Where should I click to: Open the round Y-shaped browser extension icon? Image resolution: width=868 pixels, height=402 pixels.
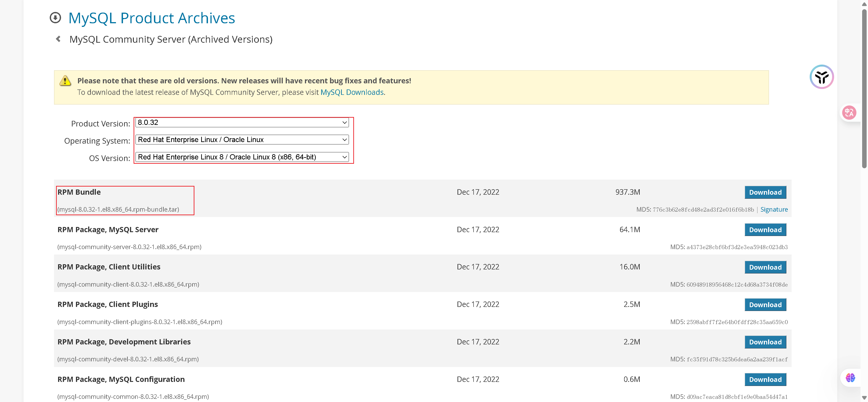tap(821, 77)
